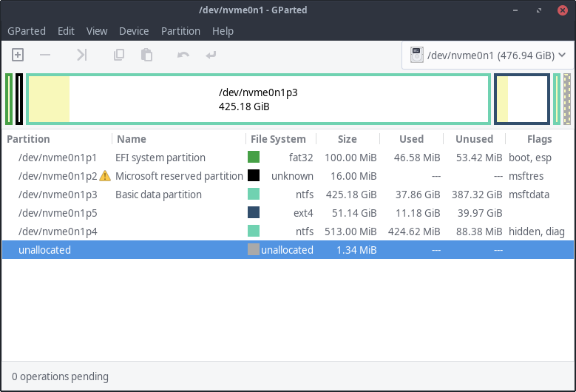Select the green fat32 block in disk map

pyautogui.click(x=9, y=99)
